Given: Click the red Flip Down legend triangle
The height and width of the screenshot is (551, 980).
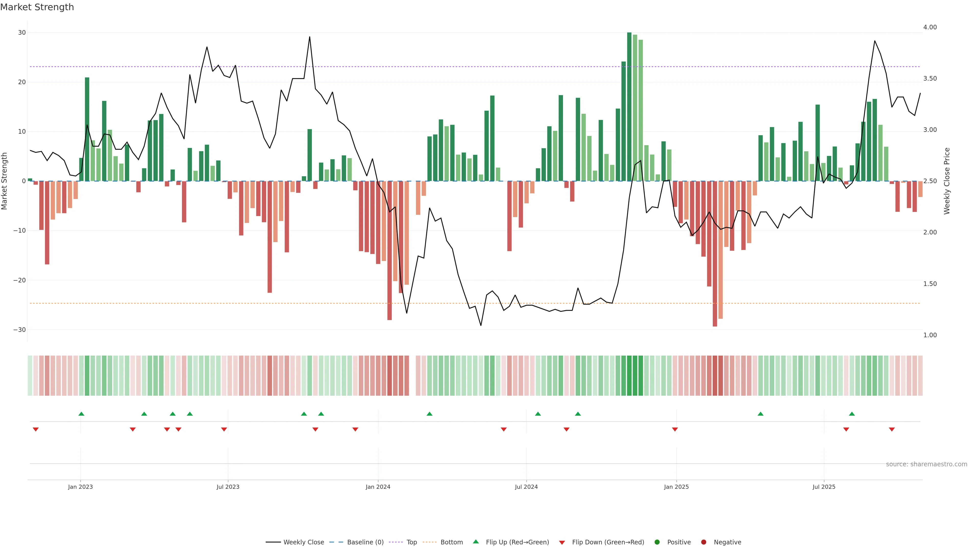Looking at the screenshot, I should tap(562, 542).
